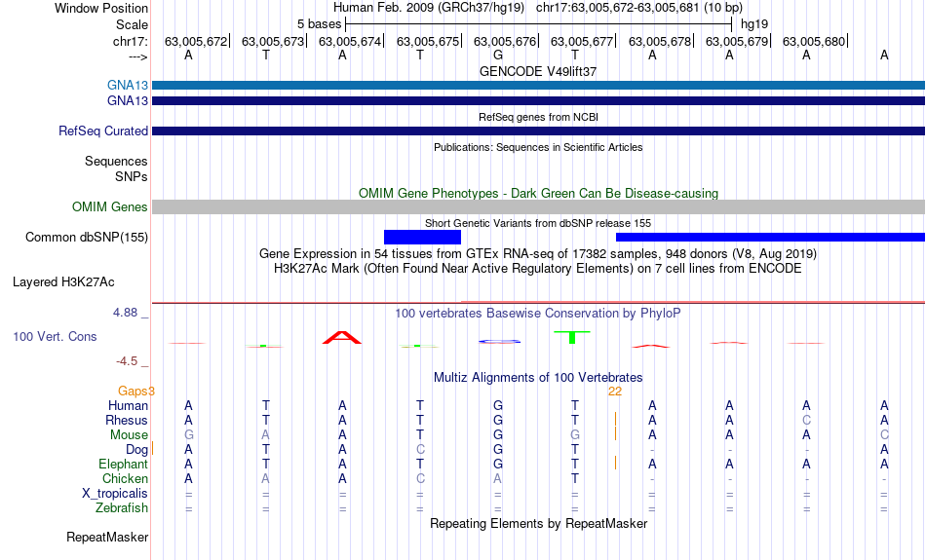Click the light blue GNA13 transcript bar
926x560 pixels.
coord(539,86)
